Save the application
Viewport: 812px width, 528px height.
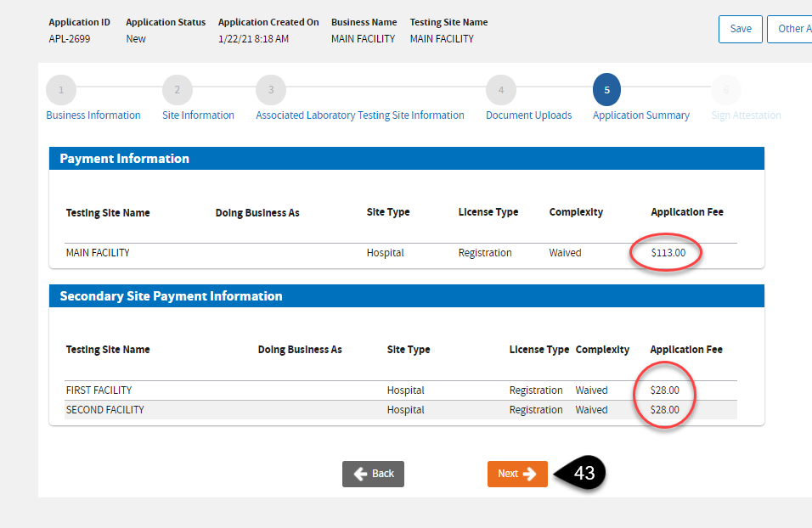pyautogui.click(x=741, y=29)
